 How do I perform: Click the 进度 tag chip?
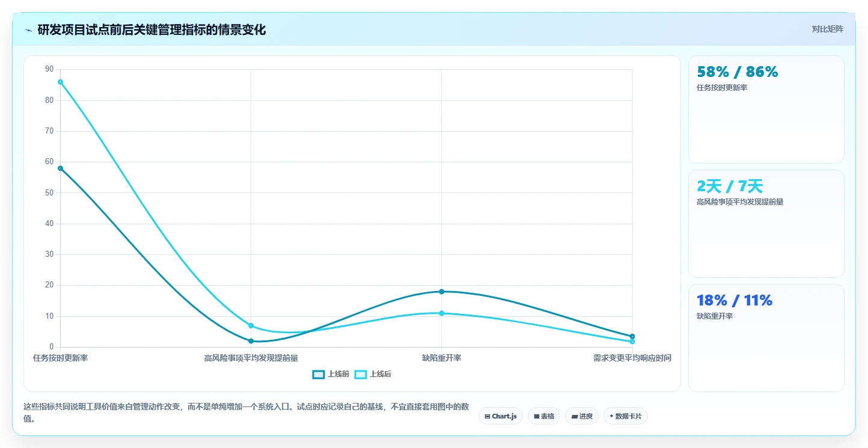(x=582, y=416)
